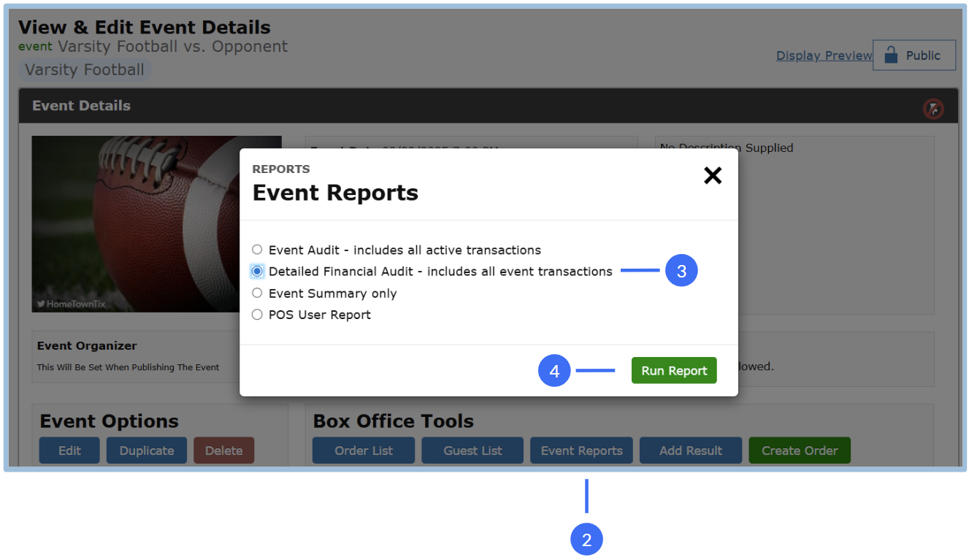
Task: Click the green Create Order button
Action: (800, 450)
